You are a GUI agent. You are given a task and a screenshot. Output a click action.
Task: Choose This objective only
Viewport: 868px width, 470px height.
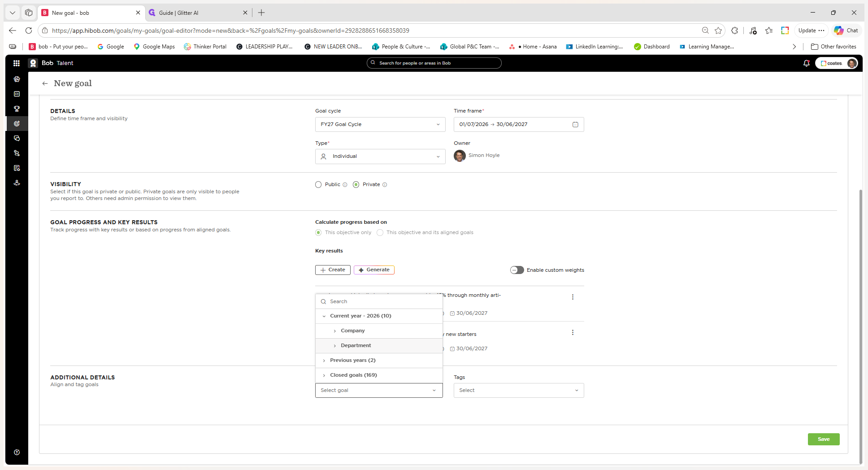click(318, 232)
